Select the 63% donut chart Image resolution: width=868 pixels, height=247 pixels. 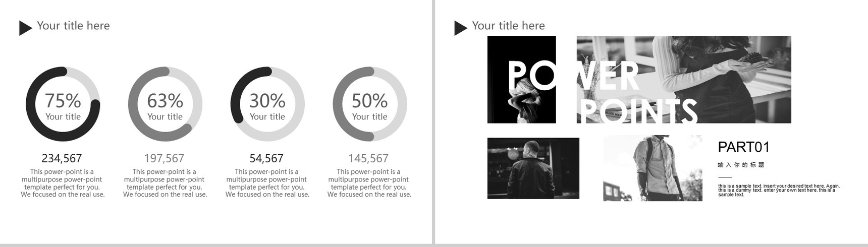(165, 104)
